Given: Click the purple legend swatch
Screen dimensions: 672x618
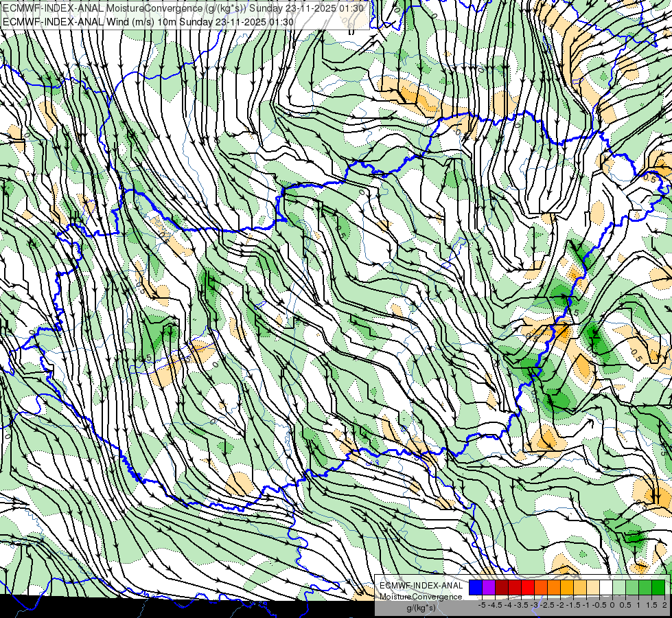Looking at the screenshot, I should tap(489, 587).
